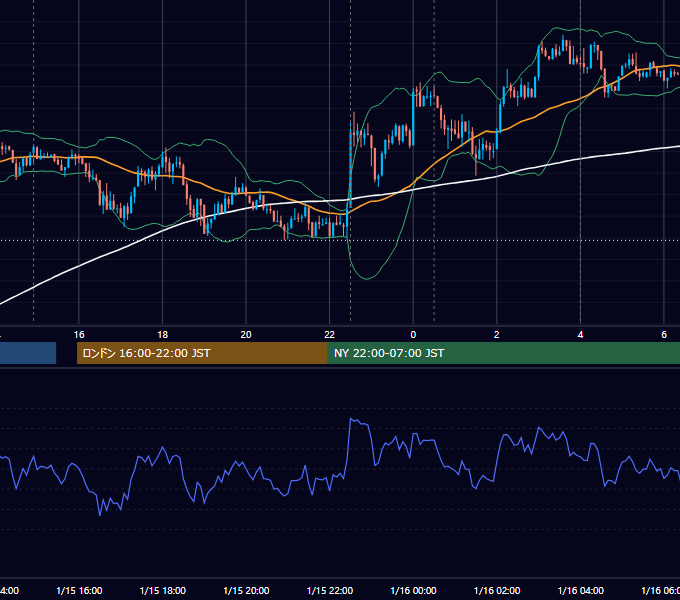Click the '4' hour label on price chart axis
Viewport: 680px width, 600px height.
580,335
